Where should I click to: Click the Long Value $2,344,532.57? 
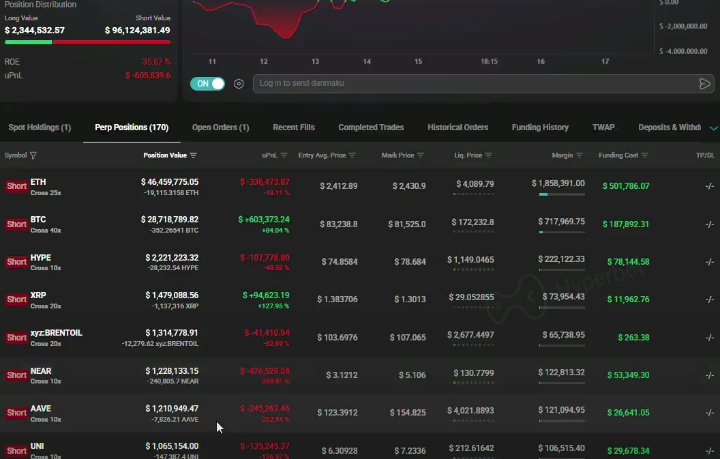point(34,30)
